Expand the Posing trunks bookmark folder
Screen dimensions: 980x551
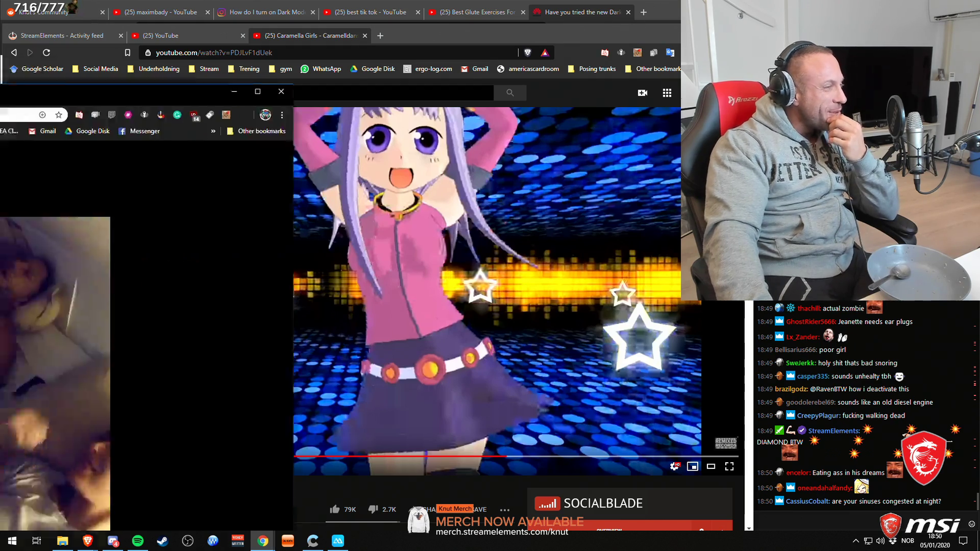click(x=592, y=69)
